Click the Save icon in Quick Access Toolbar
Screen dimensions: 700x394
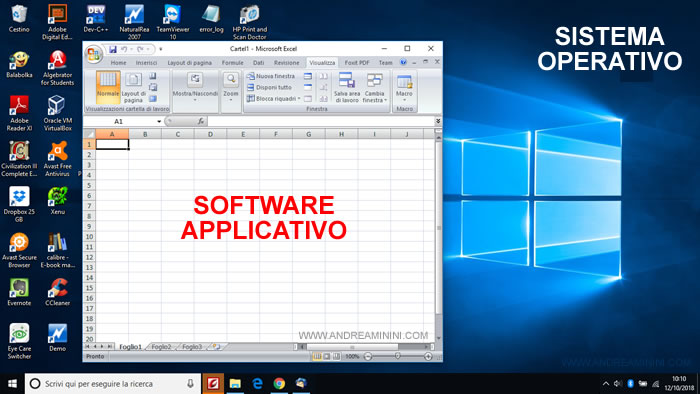[x=112, y=49]
